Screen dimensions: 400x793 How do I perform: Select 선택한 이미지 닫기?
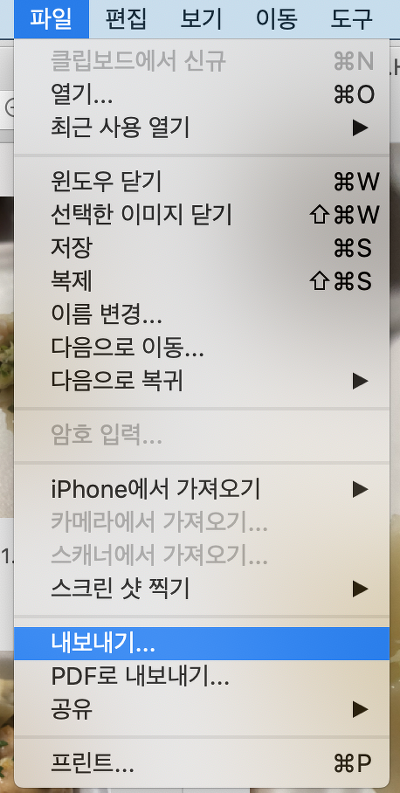[202, 215]
